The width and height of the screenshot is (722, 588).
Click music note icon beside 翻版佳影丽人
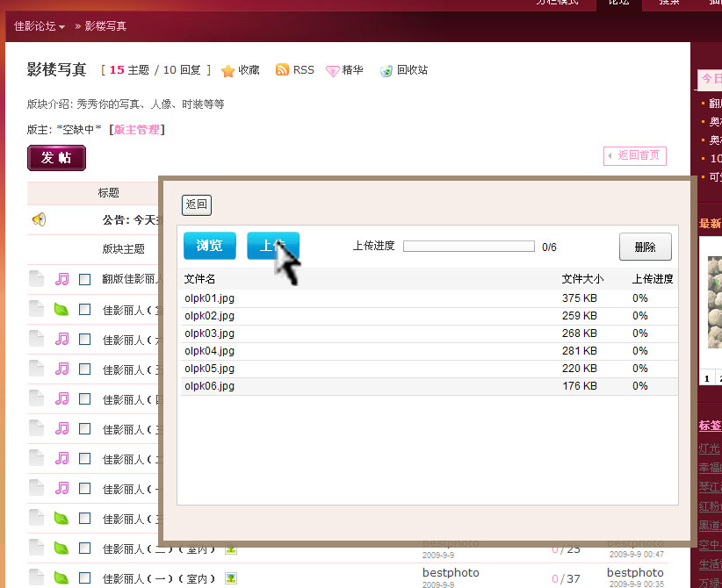click(61, 279)
